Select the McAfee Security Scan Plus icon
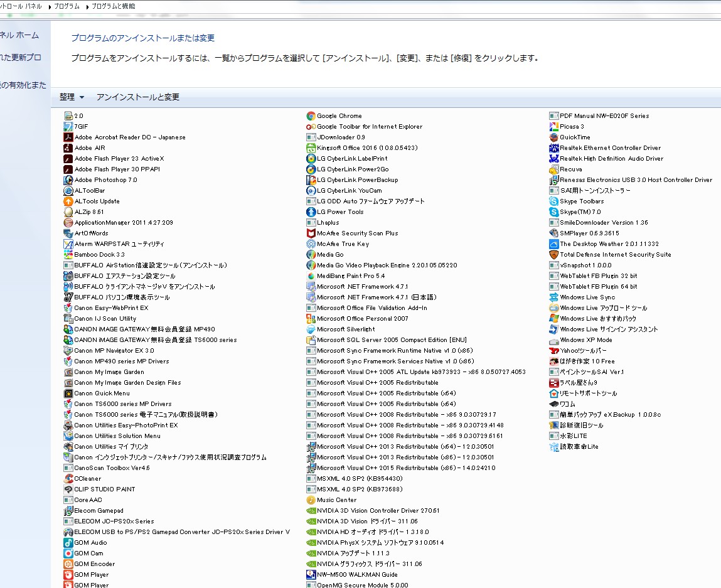The height and width of the screenshot is (588, 721). click(311, 233)
